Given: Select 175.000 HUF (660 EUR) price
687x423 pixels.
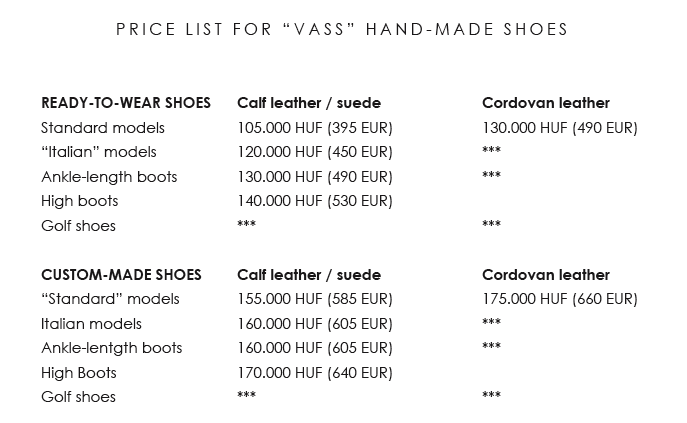Looking at the screenshot, I should point(560,299).
